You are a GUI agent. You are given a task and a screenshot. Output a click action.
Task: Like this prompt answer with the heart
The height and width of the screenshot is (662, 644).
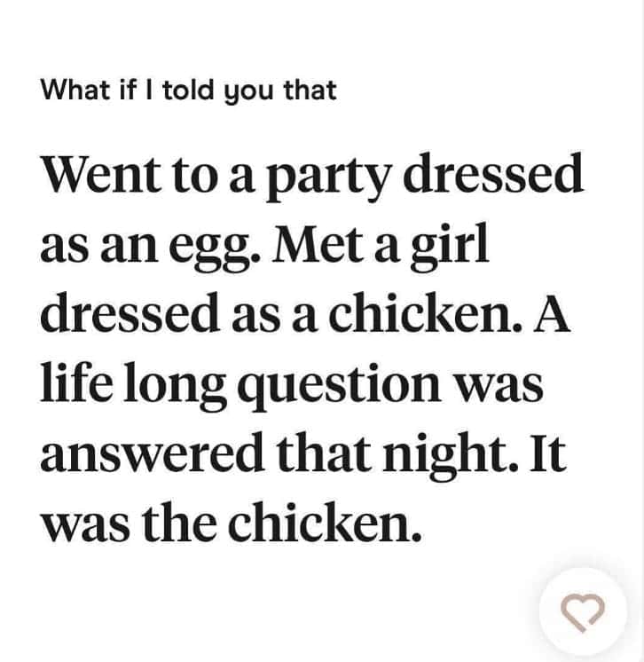(583, 611)
